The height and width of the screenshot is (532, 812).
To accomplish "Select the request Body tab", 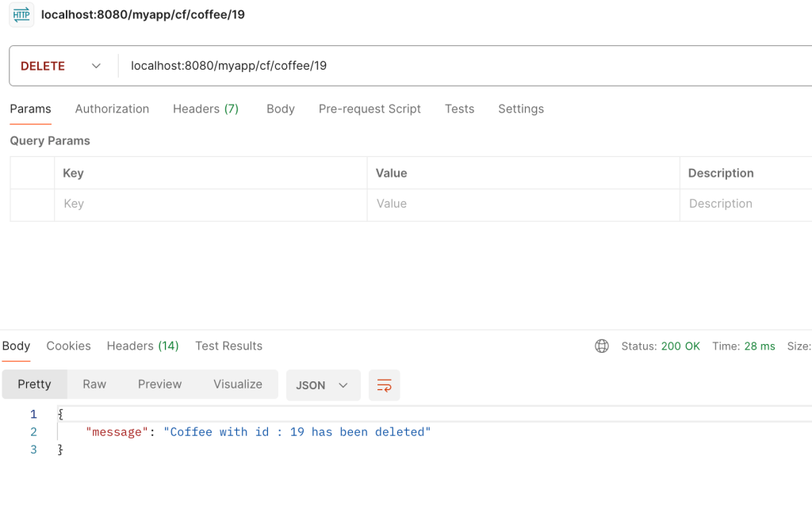I will [280, 109].
